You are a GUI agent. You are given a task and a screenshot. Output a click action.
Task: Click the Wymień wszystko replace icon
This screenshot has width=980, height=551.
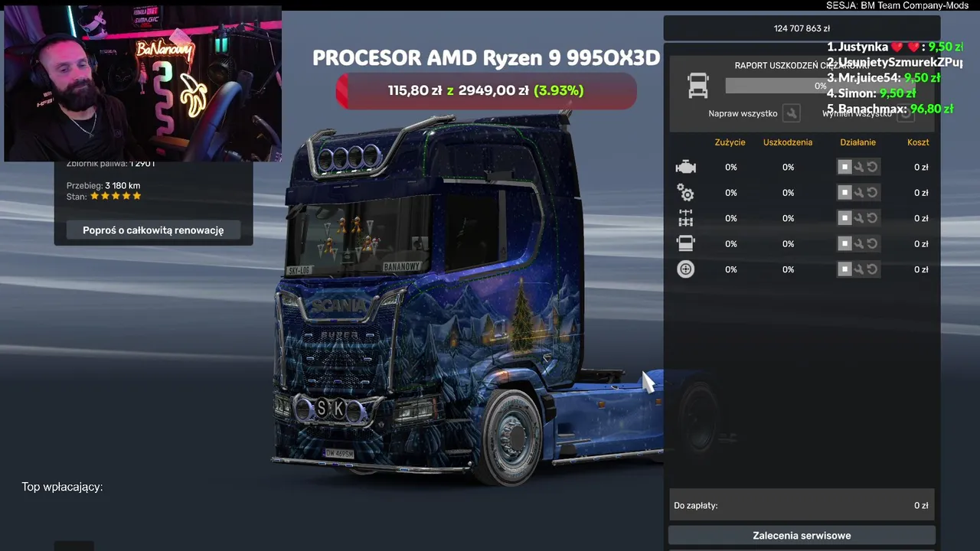tap(906, 113)
